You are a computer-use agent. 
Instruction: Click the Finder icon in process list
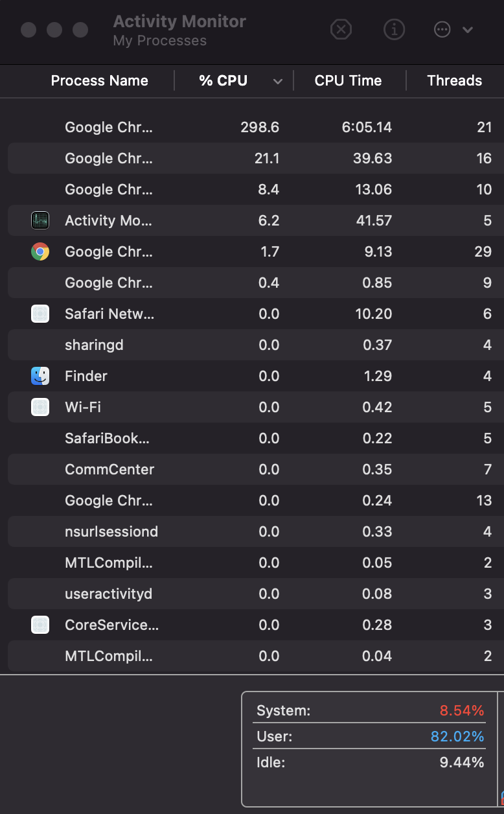coord(40,376)
